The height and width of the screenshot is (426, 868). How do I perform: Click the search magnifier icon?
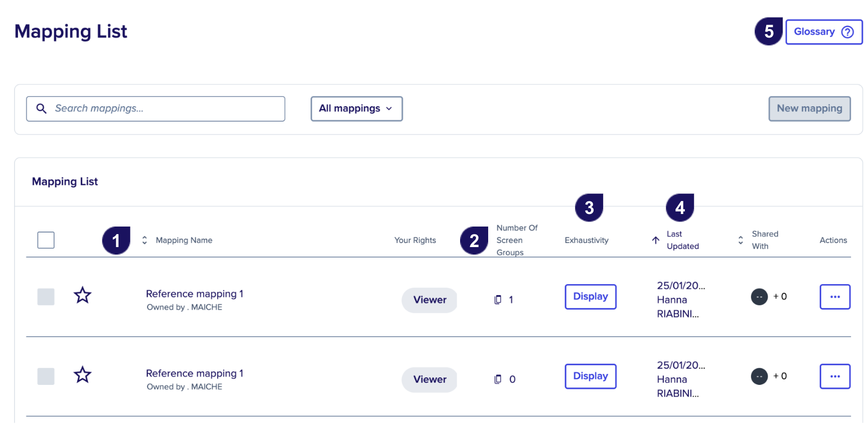(42, 109)
